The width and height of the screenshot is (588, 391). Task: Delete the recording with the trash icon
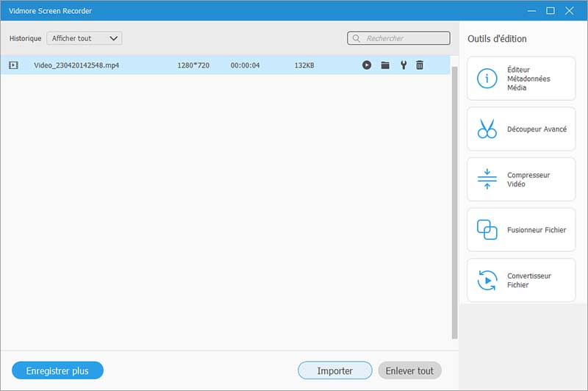coord(420,65)
